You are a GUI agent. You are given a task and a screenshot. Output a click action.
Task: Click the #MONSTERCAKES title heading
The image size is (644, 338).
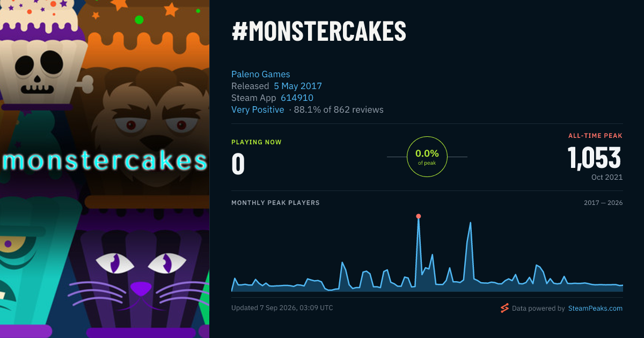[319, 32]
